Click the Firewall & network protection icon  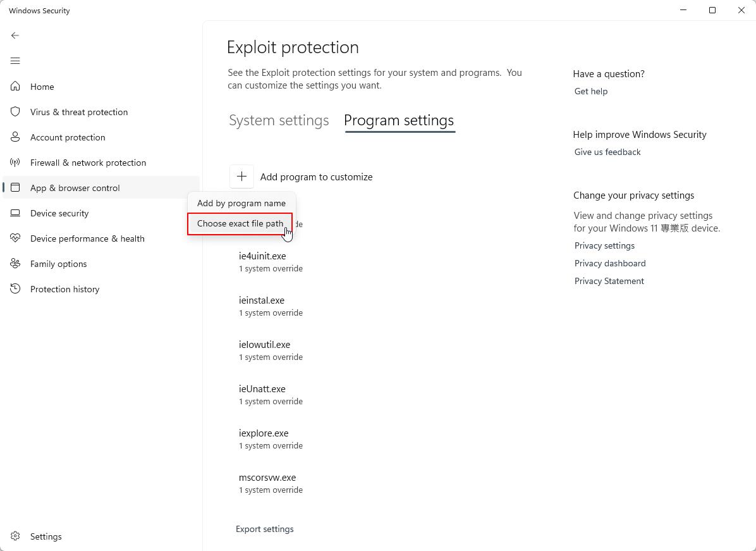pyautogui.click(x=15, y=163)
